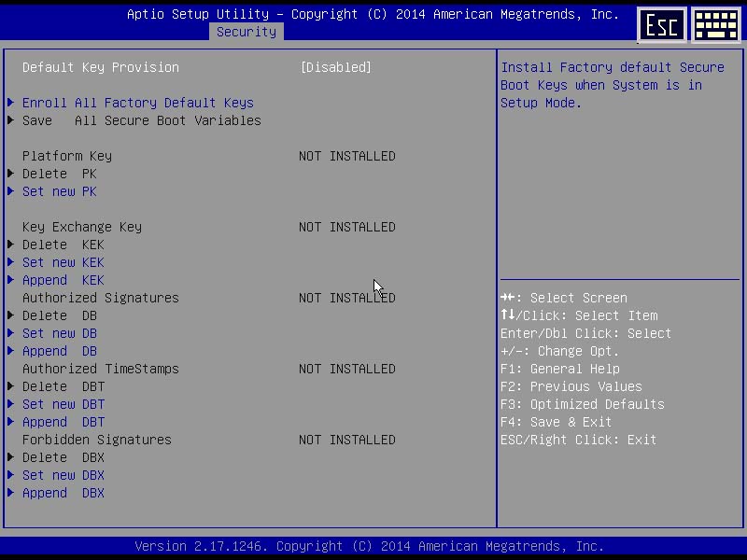Select the Platform Key row label
This screenshot has height=560, width=747.
67,156
